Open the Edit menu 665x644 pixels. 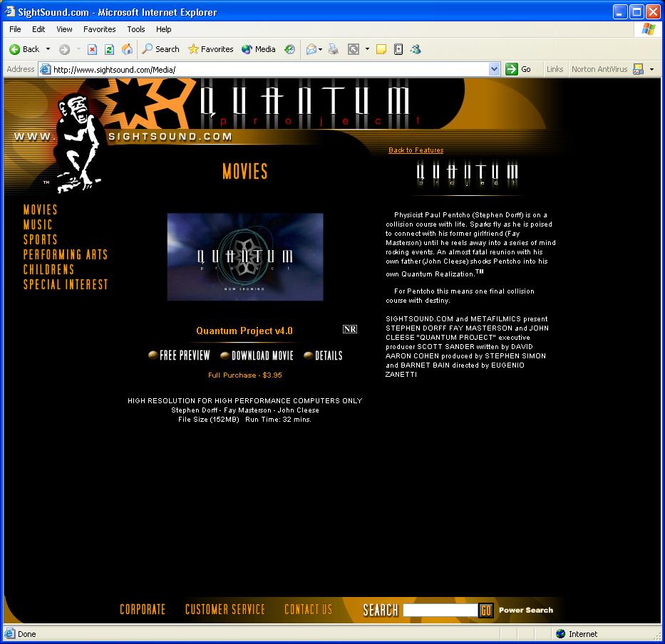click(38, 29)
